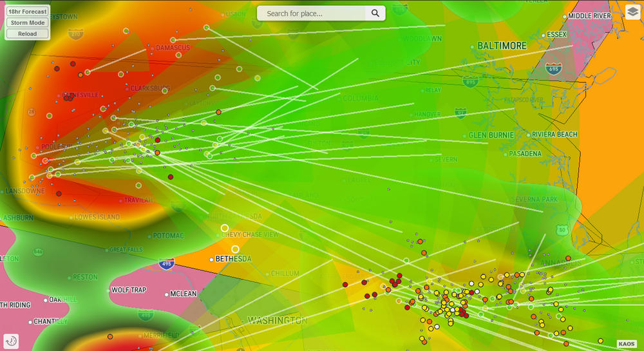Click the GREAT FALLS label

126,250
